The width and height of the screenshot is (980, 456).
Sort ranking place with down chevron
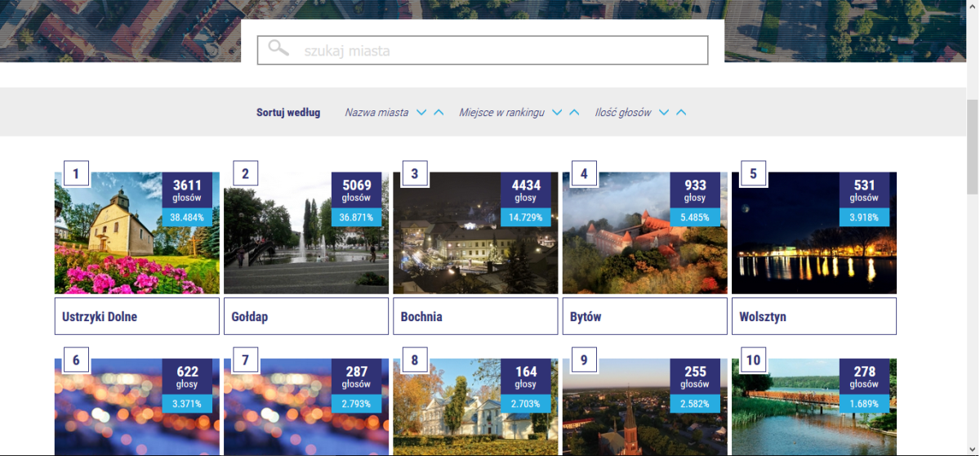(x=557, y=113)
